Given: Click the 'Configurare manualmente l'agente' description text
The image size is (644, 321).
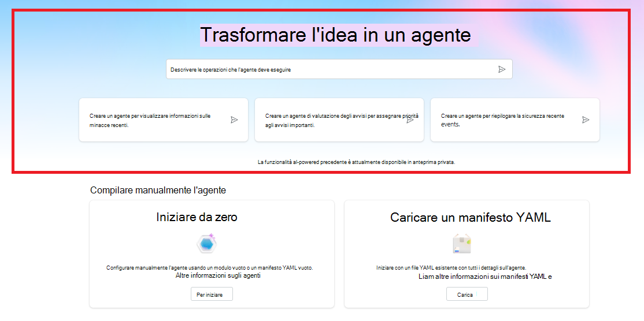Looking at the screenshot, I should click(213, 268).
